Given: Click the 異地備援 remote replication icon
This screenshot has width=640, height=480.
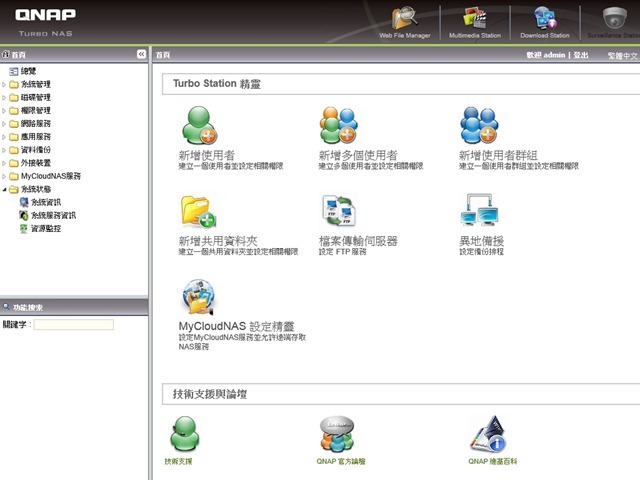Looking at the screenshot, I should tap(479, 210).
